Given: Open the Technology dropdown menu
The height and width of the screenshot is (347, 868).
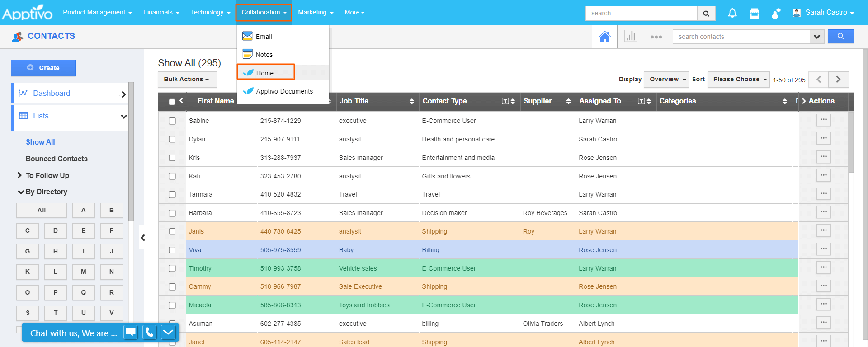Looking at the screenshot, I should [210, 12].
